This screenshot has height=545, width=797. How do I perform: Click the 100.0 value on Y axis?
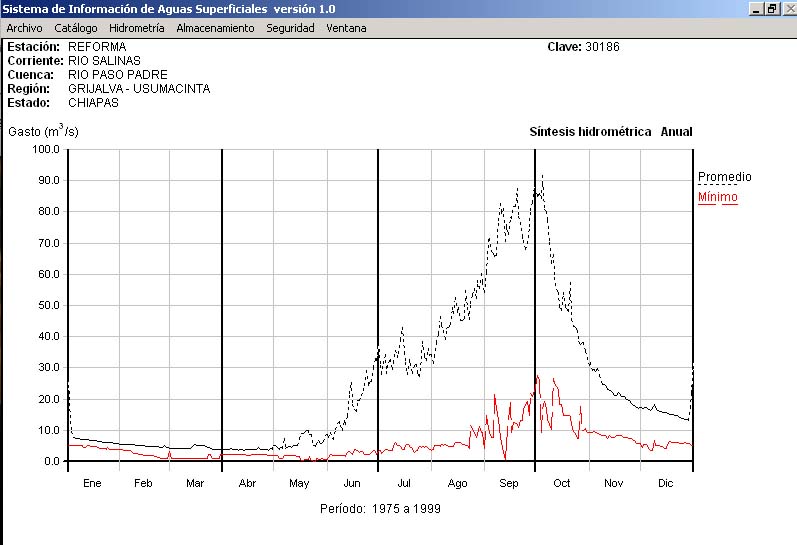pos(47,149)
